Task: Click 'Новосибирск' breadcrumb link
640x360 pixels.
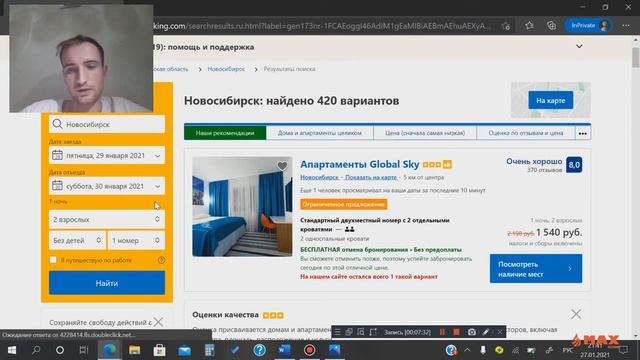Action: tap(226, 69)
